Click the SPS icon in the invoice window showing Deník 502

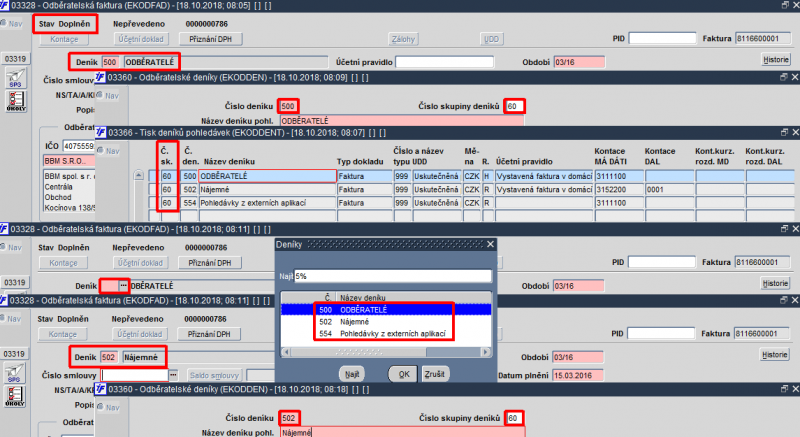click(14, 373)
